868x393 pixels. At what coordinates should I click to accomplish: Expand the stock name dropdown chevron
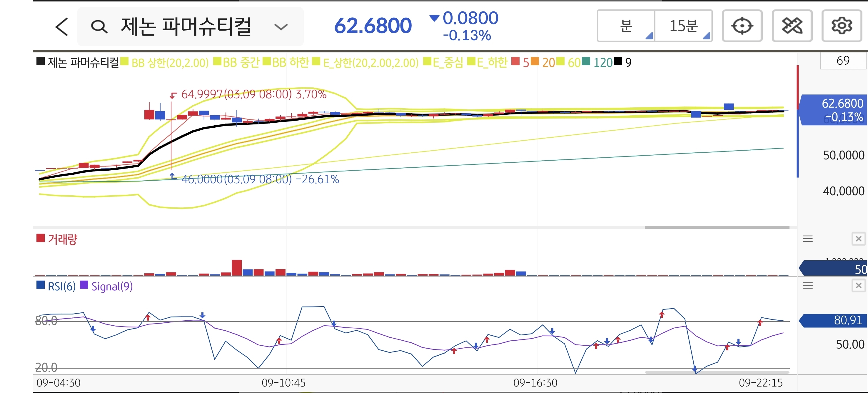(x=281, y=27)
